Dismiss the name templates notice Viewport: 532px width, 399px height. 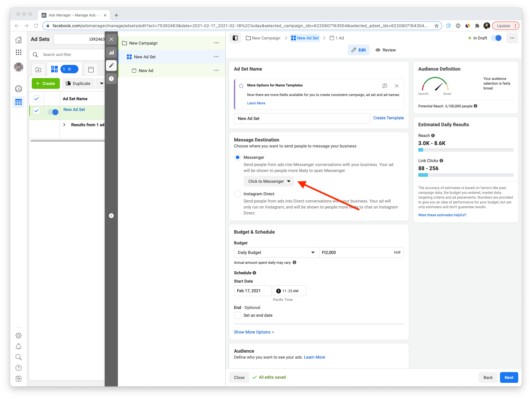tap(397, 86)
